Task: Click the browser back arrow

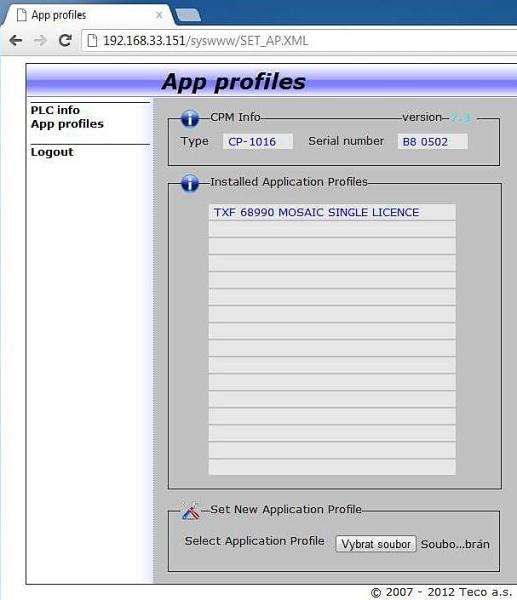Action: click(16, 40)
